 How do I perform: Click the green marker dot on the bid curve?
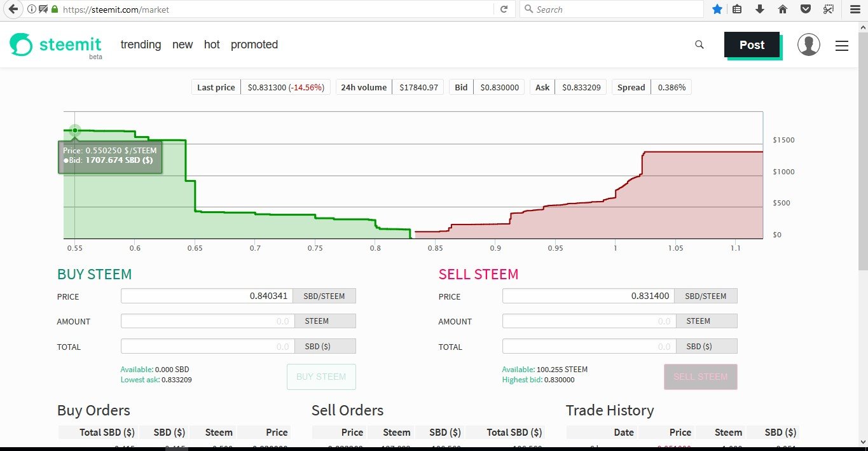click(x=75, y=130)
